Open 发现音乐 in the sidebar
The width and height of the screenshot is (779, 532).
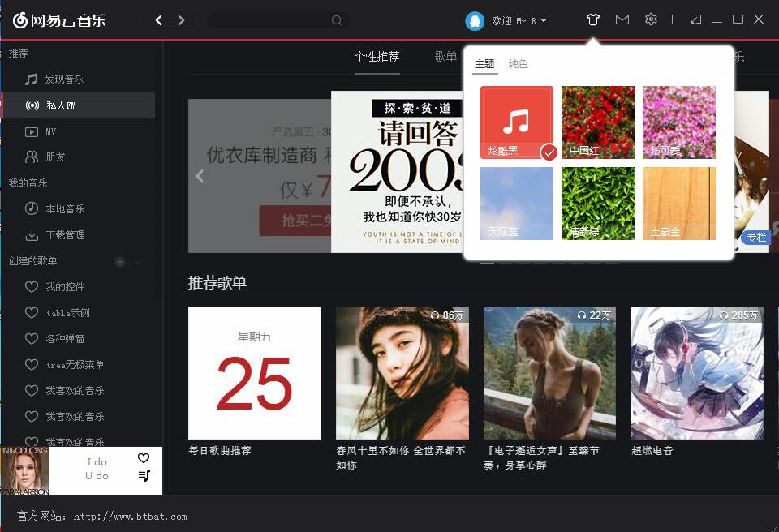[64, 79]
